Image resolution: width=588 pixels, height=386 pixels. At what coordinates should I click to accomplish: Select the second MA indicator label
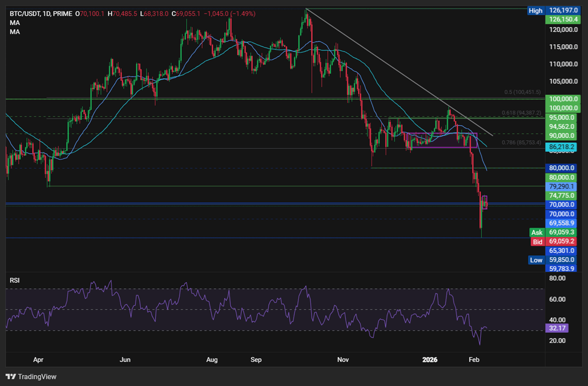[13, 31]
